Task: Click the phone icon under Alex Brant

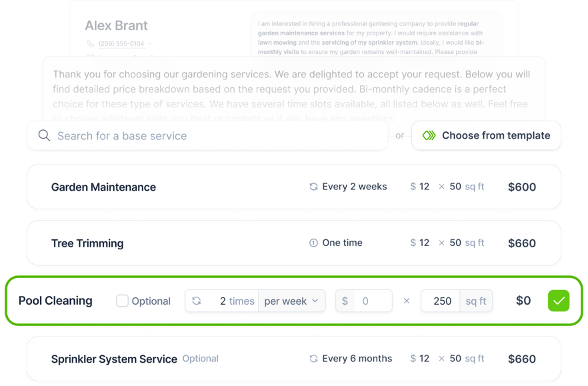Action: click(90, 44)
